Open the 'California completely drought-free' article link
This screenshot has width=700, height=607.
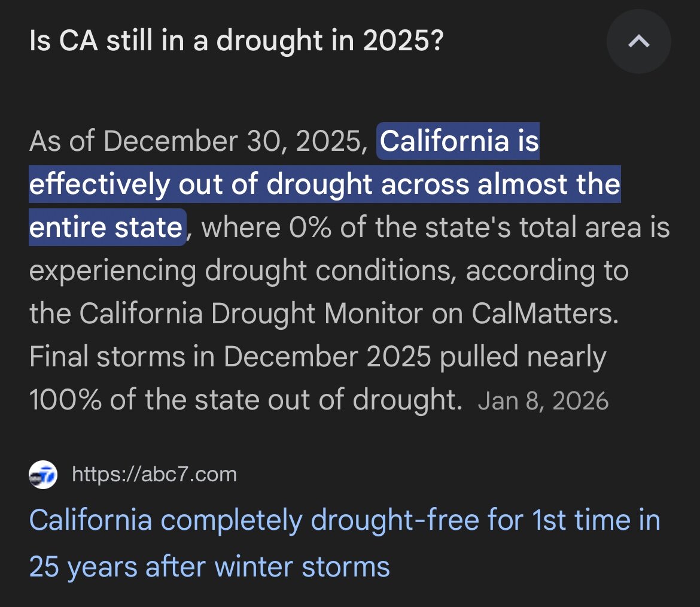344,520
